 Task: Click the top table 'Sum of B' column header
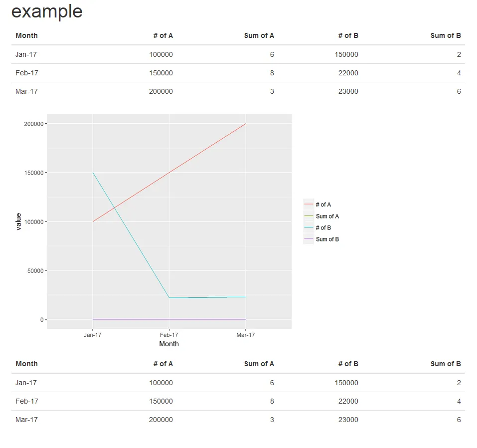[445, 35]
